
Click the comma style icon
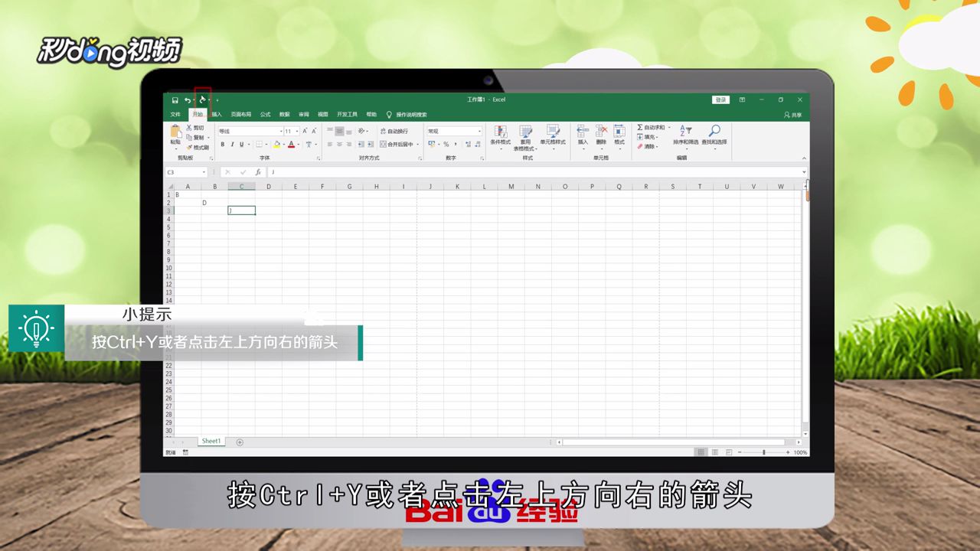coord(456,144)
